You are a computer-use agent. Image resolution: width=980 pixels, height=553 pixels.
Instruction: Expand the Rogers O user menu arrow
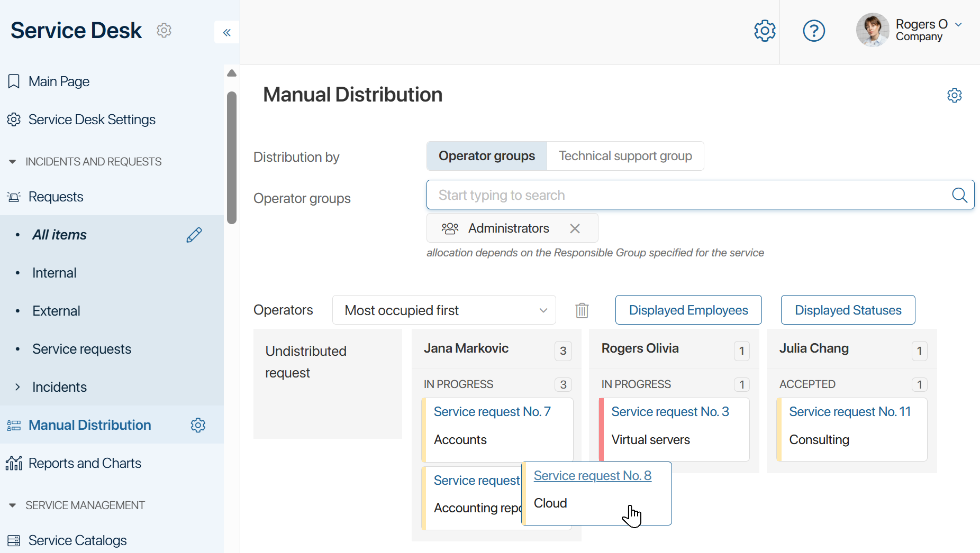pos(958,24)
